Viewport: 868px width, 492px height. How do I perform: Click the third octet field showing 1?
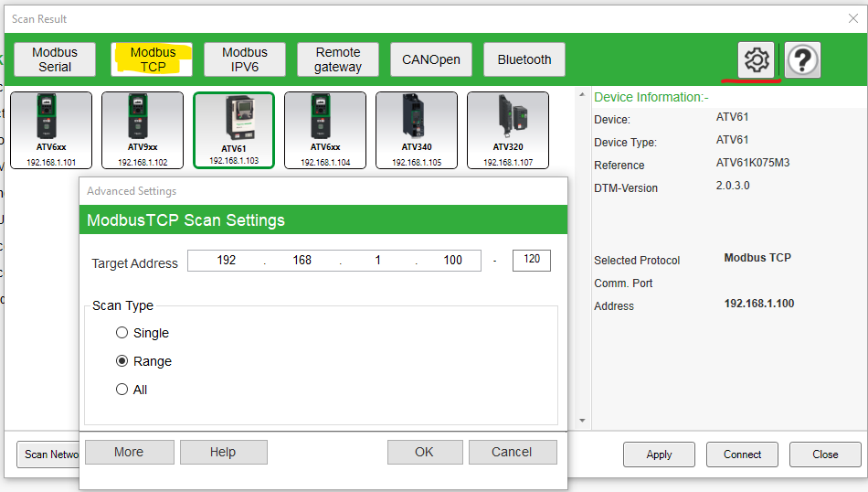(377, 261)
